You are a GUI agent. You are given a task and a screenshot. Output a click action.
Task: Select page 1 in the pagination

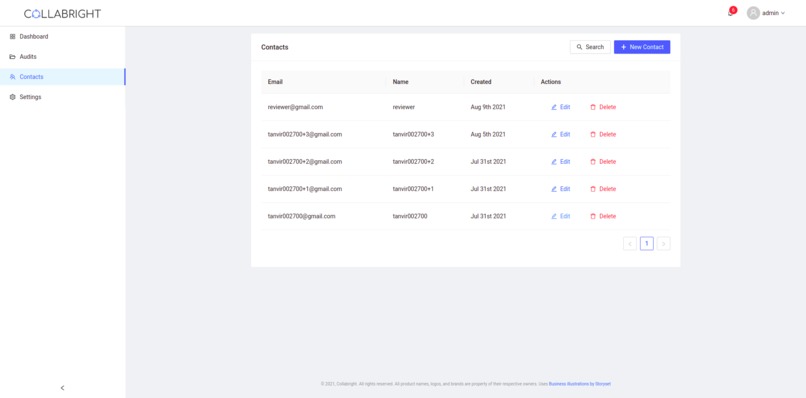tap(647, 244)
